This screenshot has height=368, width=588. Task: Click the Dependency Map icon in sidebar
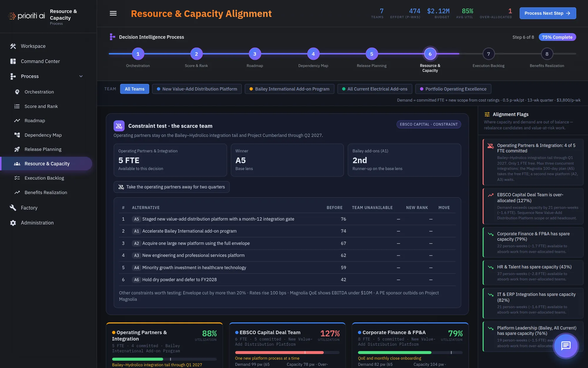pyautogui.click(x=17, y=135)
